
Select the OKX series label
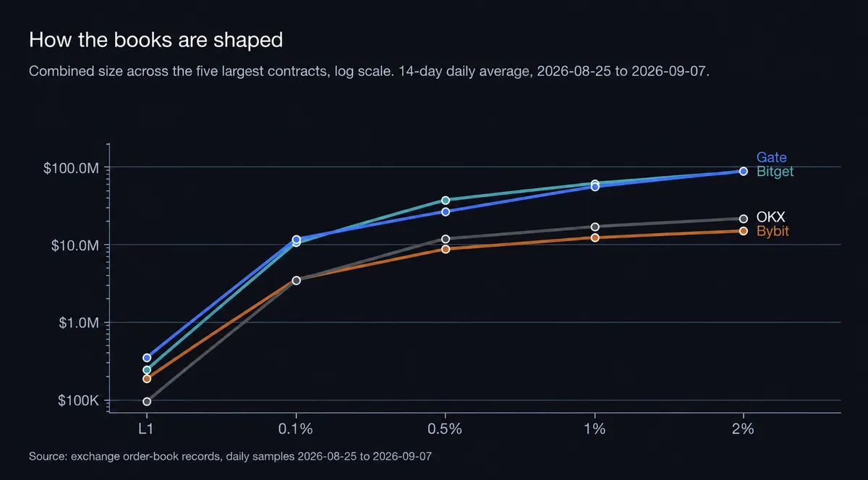pyautogui.click(x=770, y=216)
